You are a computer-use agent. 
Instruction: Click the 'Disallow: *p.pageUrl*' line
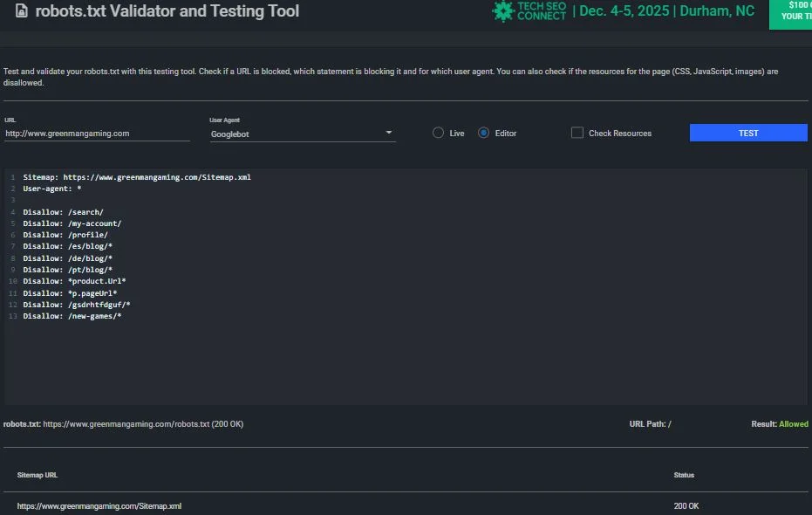(x=70, y=293)
